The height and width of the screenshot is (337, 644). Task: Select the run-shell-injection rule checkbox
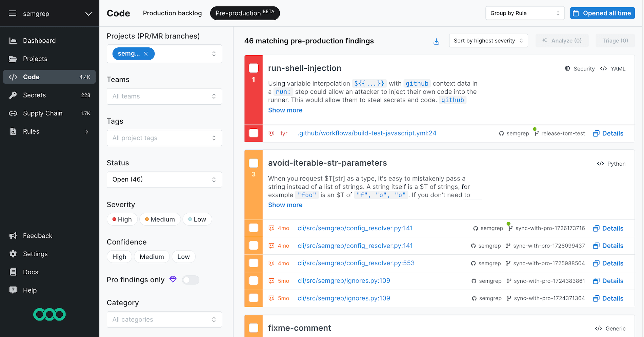[254, 68]
